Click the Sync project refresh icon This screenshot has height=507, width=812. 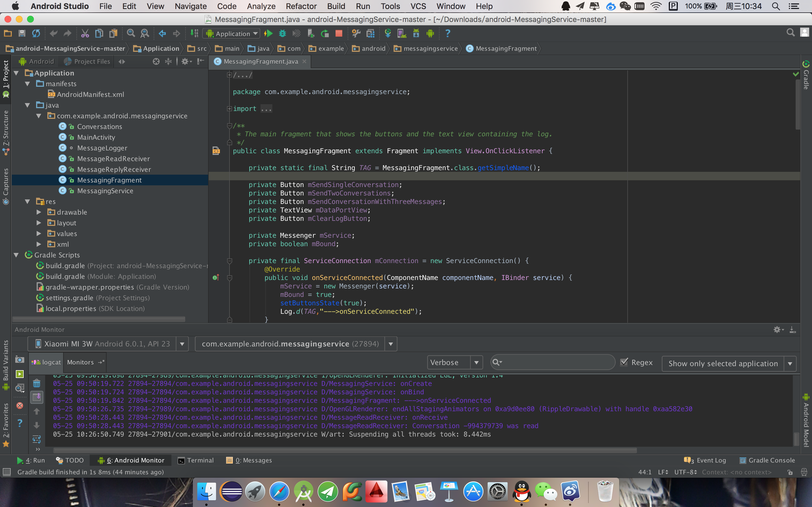click(36, 34)
